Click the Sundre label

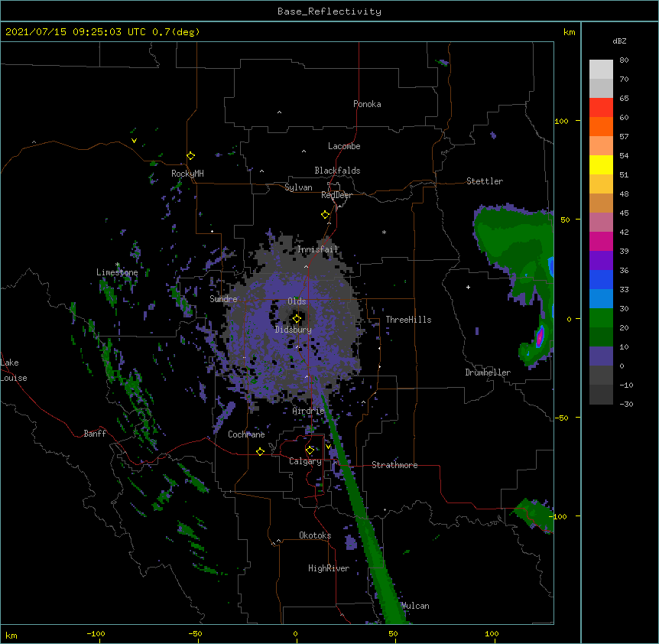[x=223, y=299]
